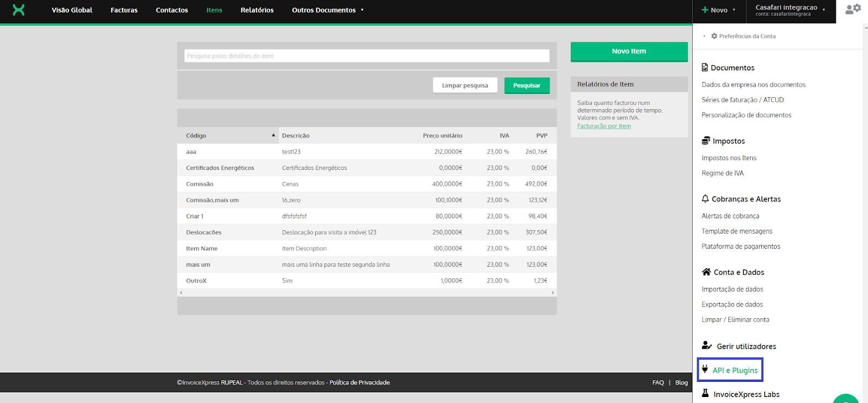The width and height of the screenshot is (868, 403).
Task: Click the Gerir utilizadores user icon
Action: pyautogui.click(x=706, y=345)
